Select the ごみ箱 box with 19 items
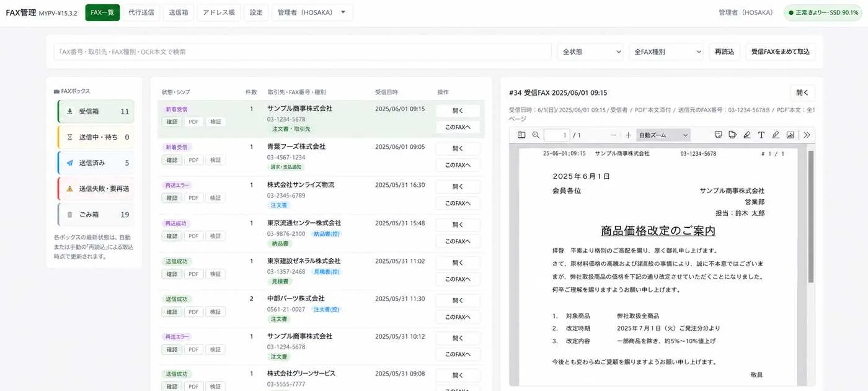868x391 pixels. pos(95,214)
